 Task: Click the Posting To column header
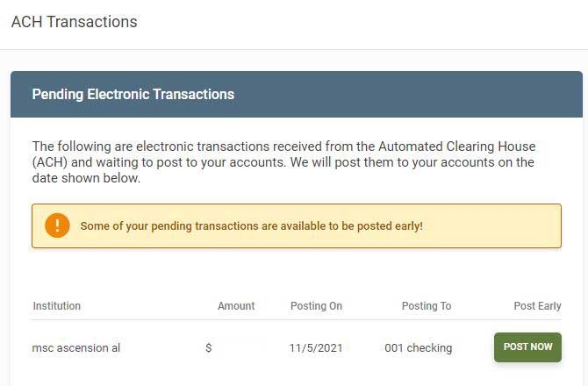pos(427,306)
